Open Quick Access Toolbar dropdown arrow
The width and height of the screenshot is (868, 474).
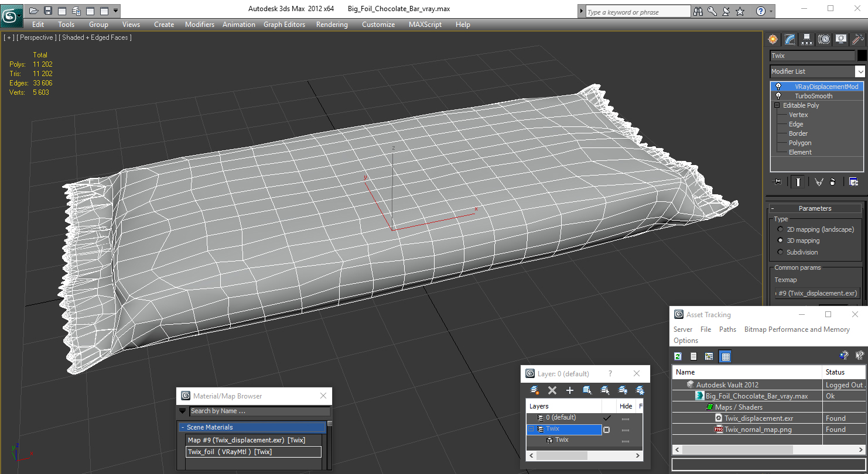coord(116,11)
